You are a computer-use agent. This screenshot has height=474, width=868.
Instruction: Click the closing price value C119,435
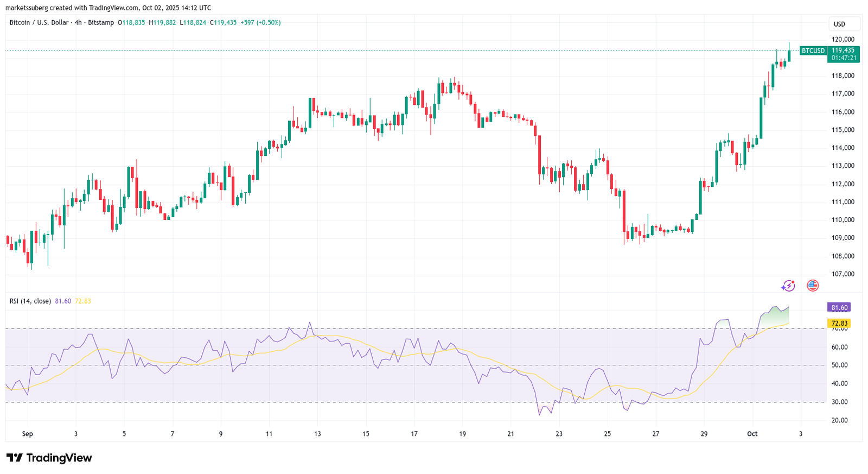click(x=222, y=23)
